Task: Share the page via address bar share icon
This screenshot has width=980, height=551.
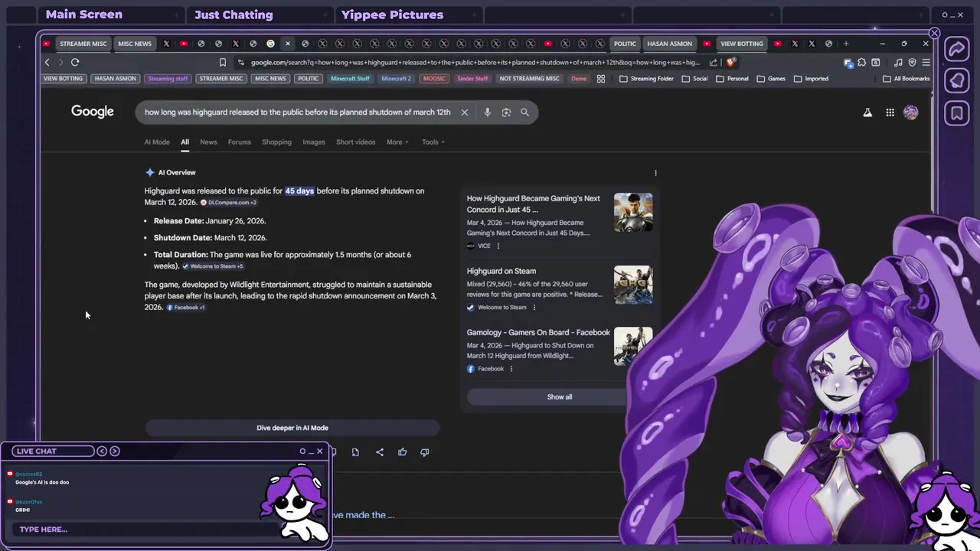Action: tap(714, 62)
